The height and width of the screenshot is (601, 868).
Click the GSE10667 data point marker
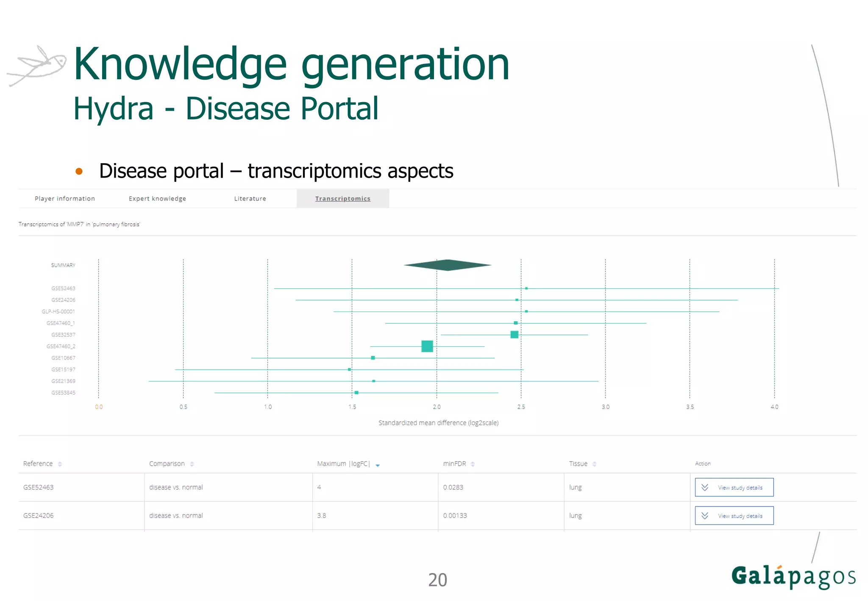(373, 358)
